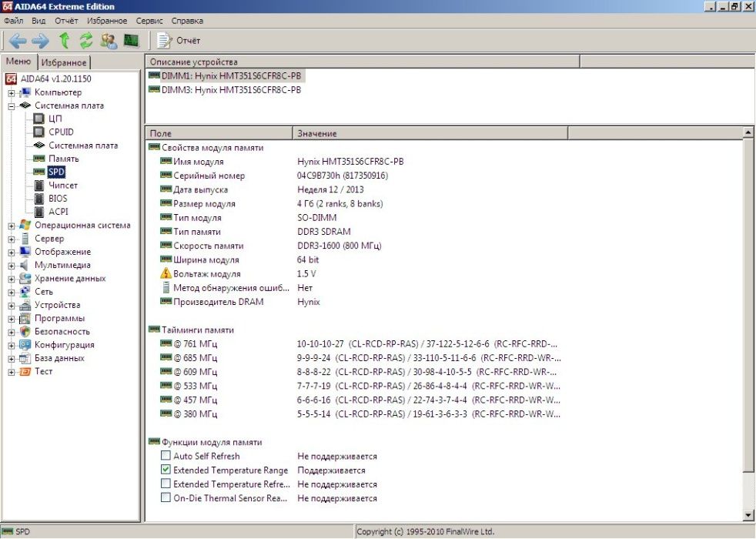Toggle the Extended Temperature Range checkbox

pos(166,470)
